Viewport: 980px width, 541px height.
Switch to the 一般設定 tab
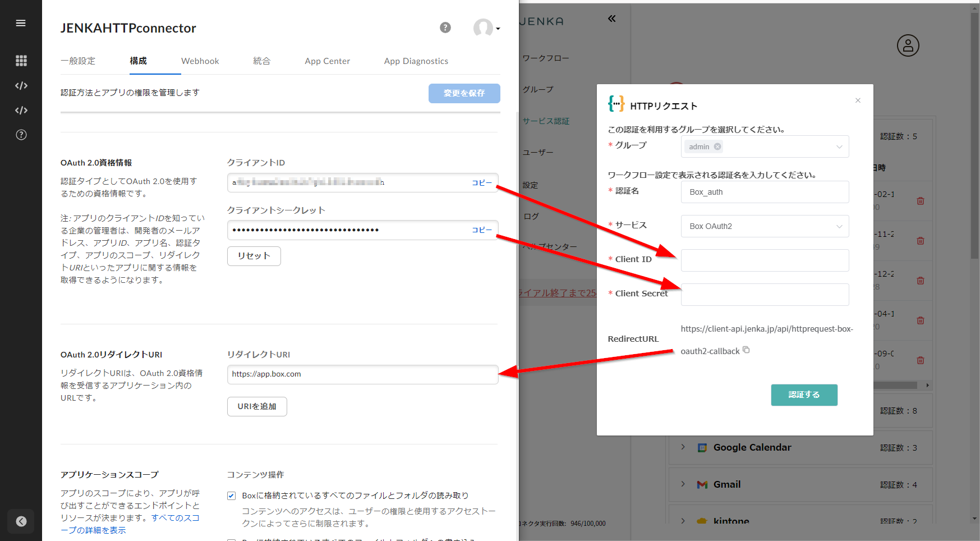pyautogui.click(x=78, y=61)
